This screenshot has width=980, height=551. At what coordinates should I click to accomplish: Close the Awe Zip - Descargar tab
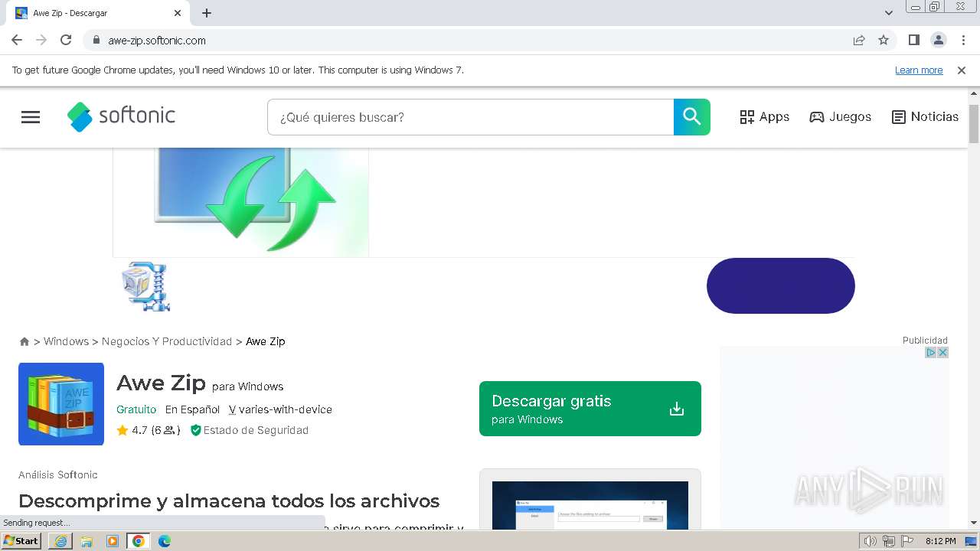point(178,13)
